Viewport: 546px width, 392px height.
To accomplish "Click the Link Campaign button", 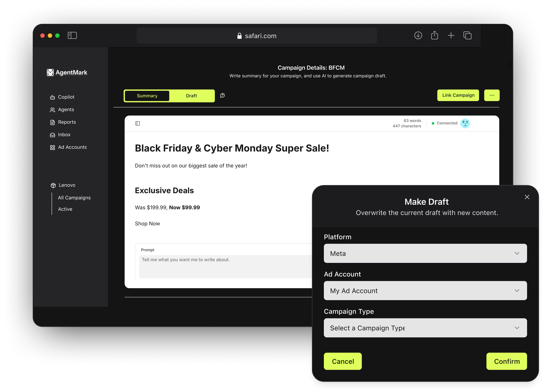I will pos(458,95).
